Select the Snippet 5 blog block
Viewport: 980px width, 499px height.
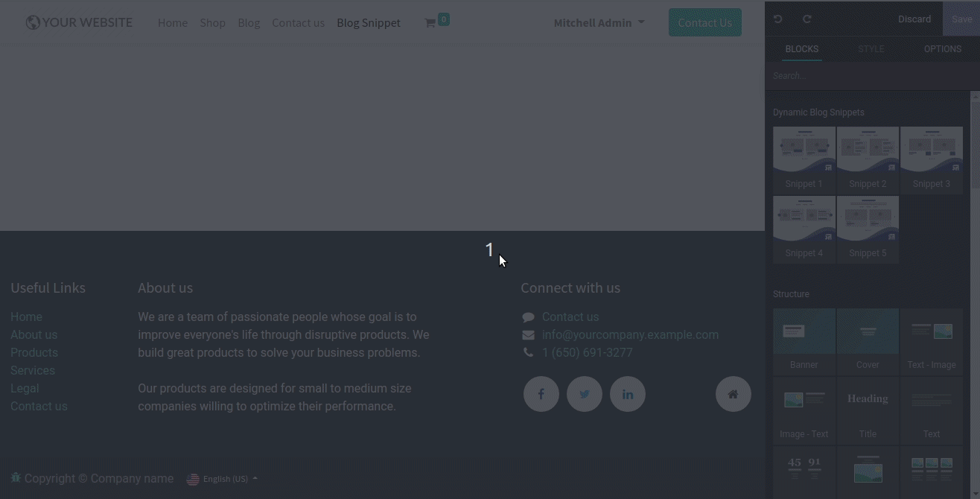point(868,229)
